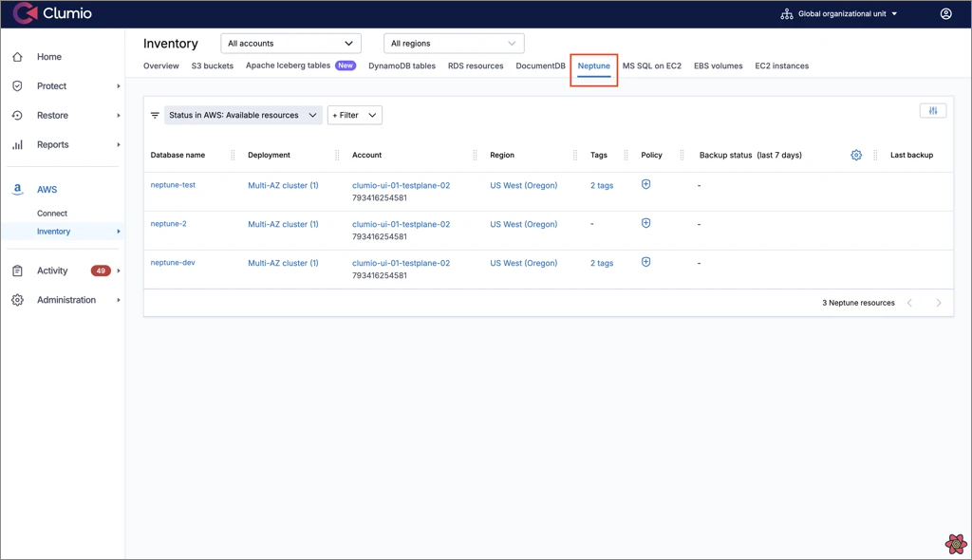
Task: Open backup status settings gear icon
Action: [x=856, y=155]
